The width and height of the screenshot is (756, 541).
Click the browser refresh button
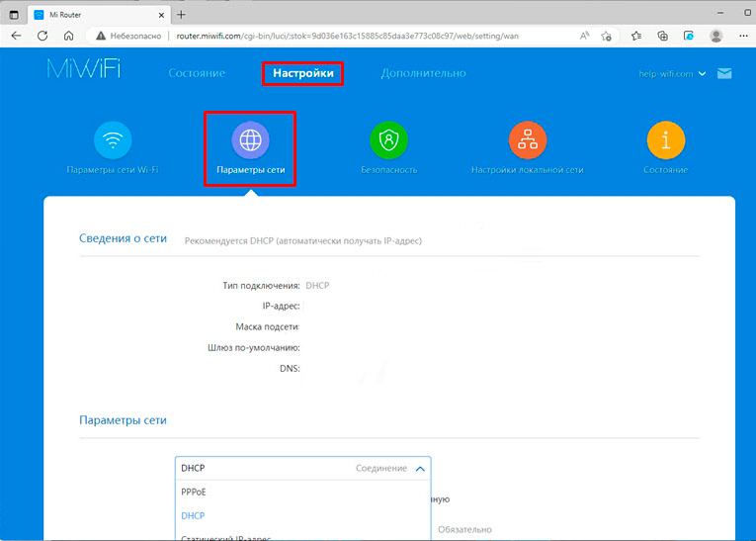point(42,36)
